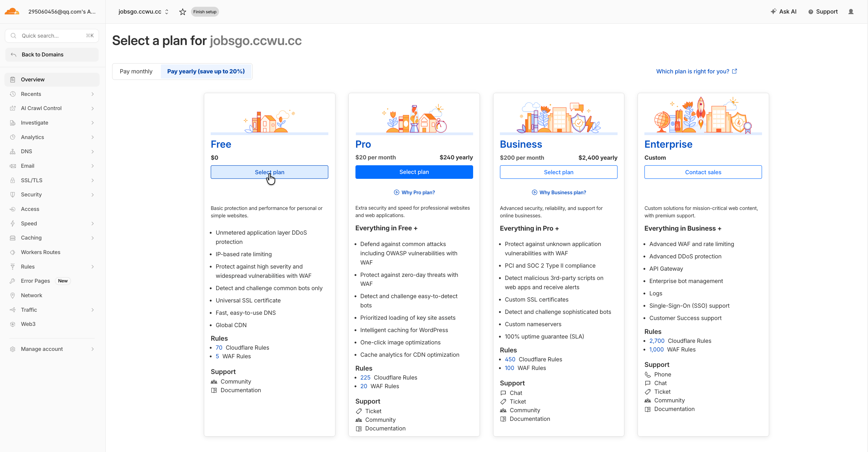Click the SSL/TLS lock icon
Screen dimensions: 868x452
[x=13, y=180]
